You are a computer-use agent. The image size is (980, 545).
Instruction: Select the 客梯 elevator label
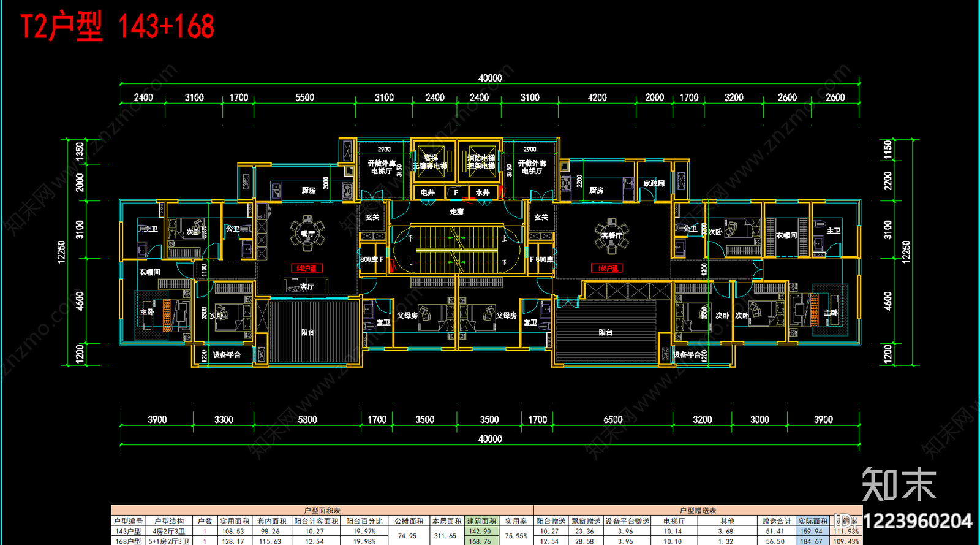click(x=431, y=158)
